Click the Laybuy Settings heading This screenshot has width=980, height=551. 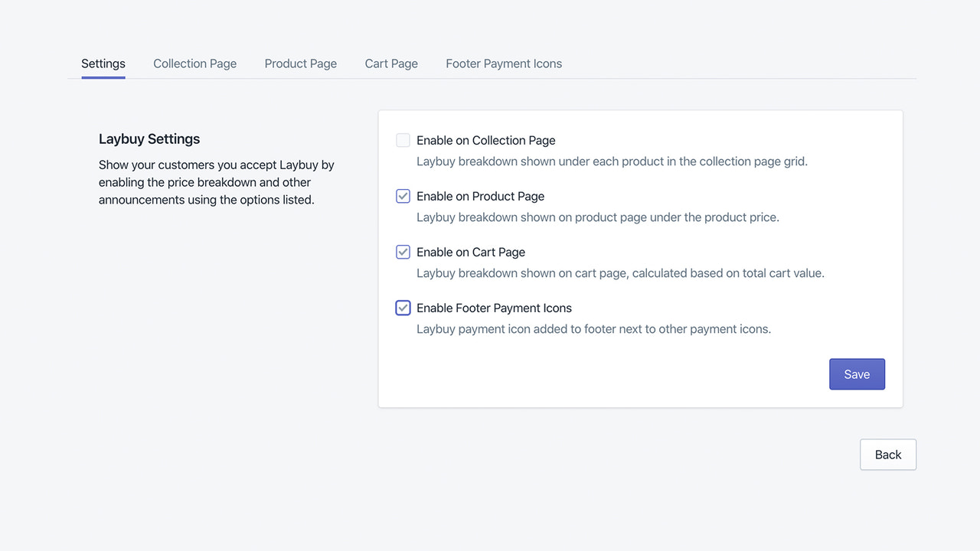149,139
